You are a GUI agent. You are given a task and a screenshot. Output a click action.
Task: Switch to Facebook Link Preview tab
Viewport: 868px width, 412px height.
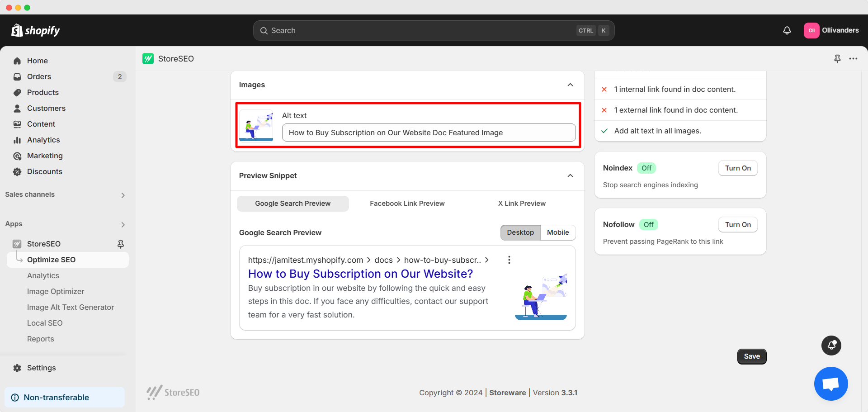pos(407,203)
